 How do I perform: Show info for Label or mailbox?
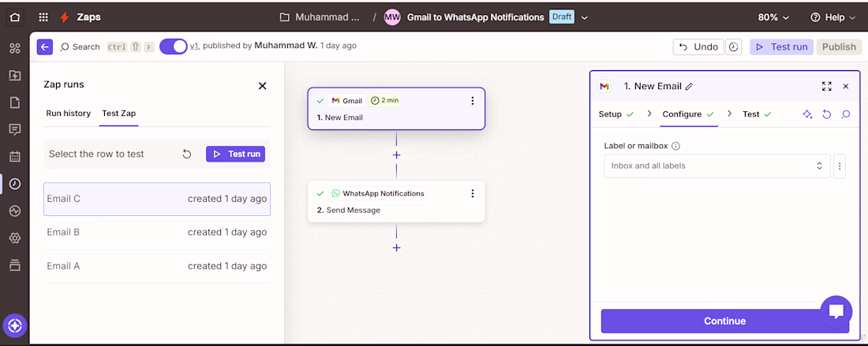tap(675, 147)
